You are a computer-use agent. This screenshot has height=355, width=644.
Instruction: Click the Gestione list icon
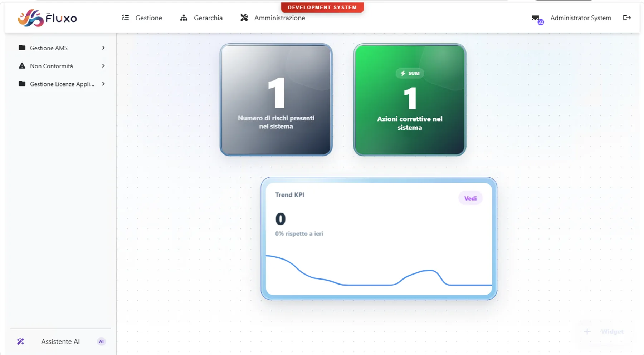coord(125,18)
